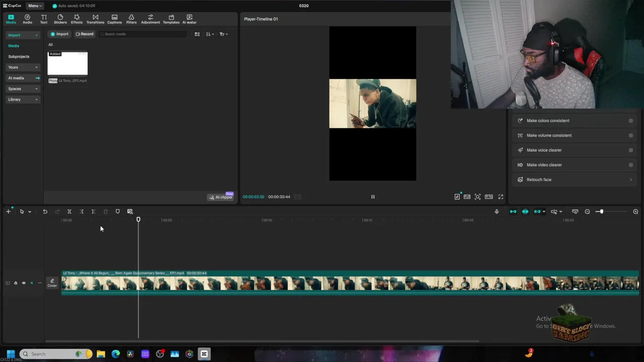
Task: Choose the Select pointer tool
Action: click(22, 212)
